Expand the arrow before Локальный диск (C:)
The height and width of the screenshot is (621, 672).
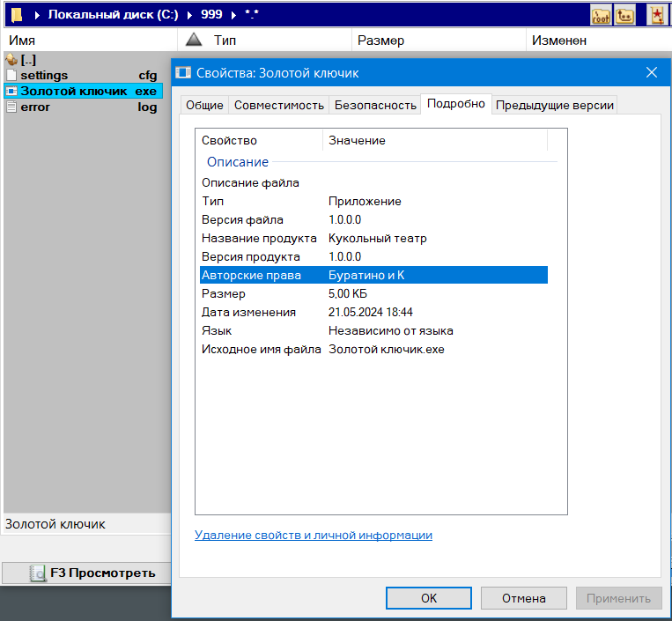click(x=37, y=15)
